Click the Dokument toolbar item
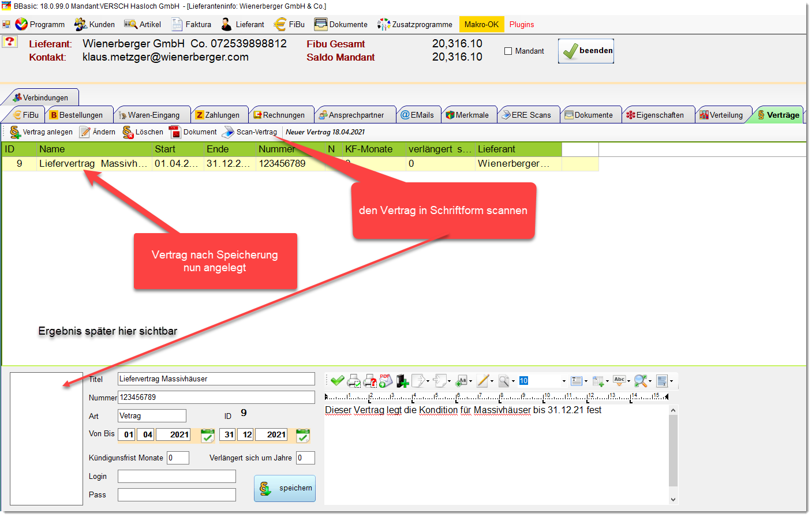 [193, 132]
